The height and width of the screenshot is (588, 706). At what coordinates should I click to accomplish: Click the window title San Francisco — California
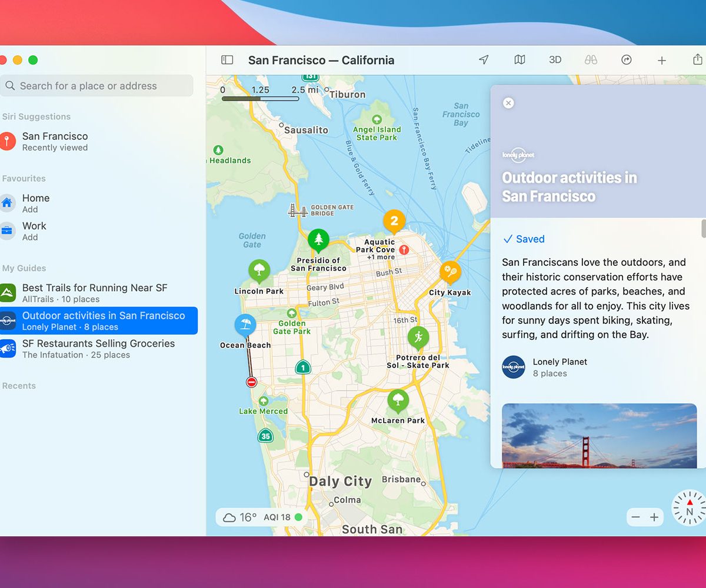point(321,60)
